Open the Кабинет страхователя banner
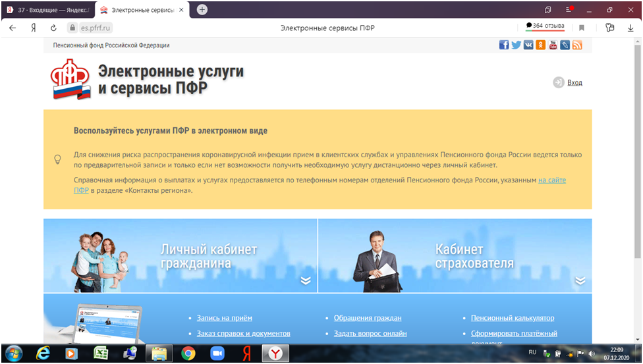The height and width of the screenshot is (364, 643). coord(455,256)
